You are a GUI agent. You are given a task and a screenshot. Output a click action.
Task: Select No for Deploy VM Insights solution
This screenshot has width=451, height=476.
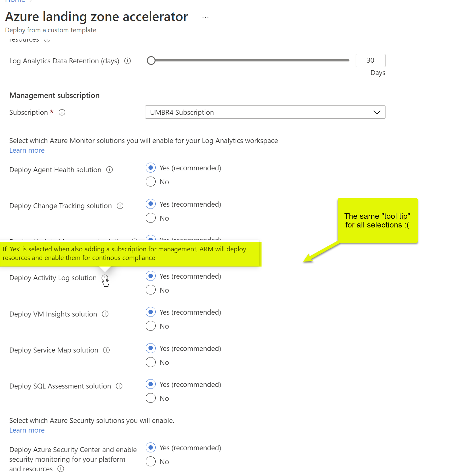click(x=151, y=326)
